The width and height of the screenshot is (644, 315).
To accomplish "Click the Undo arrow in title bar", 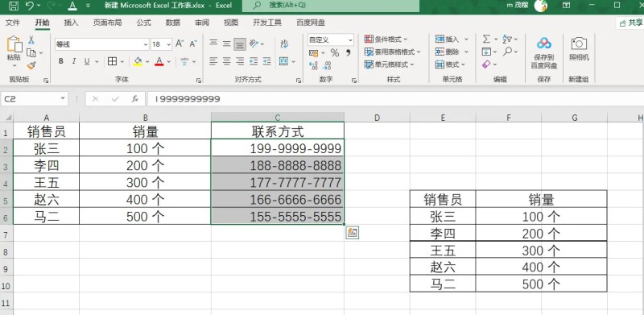I will tap(29, 6).
